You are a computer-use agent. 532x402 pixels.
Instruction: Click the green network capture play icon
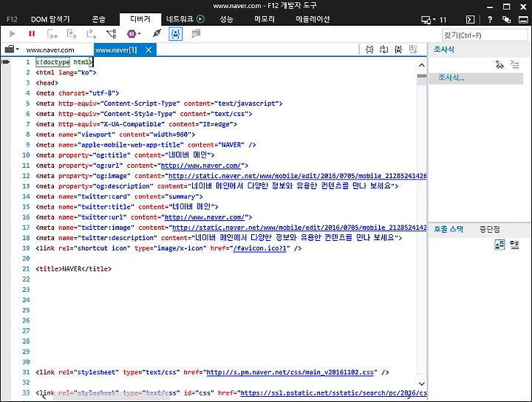pyautogui.click(x=200, y=19)
